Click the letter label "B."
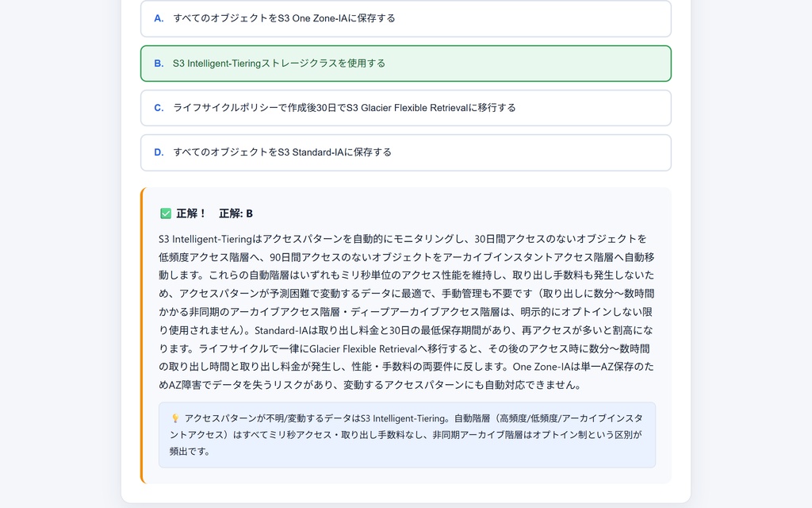Viewport: 812px width, 508px height. (x=159, y=63)
